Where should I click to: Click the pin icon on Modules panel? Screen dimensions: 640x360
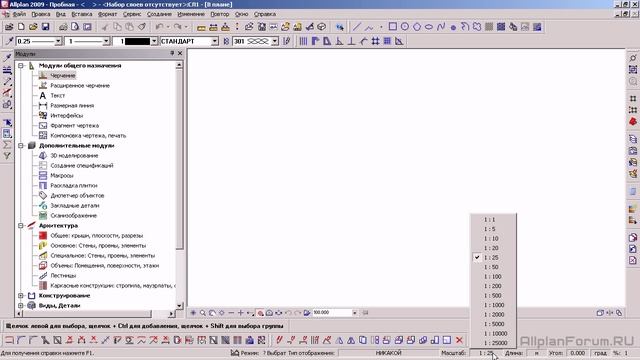(172, 53)
